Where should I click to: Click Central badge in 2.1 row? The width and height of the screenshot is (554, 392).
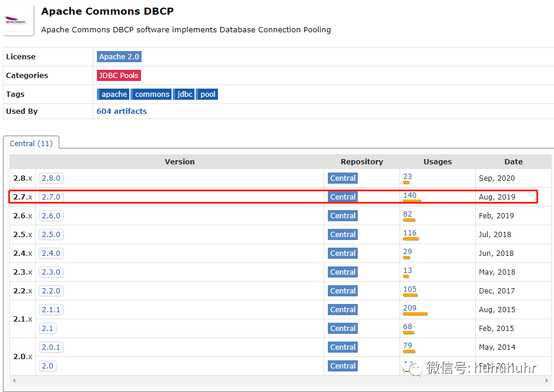click(x=343, y=329)
